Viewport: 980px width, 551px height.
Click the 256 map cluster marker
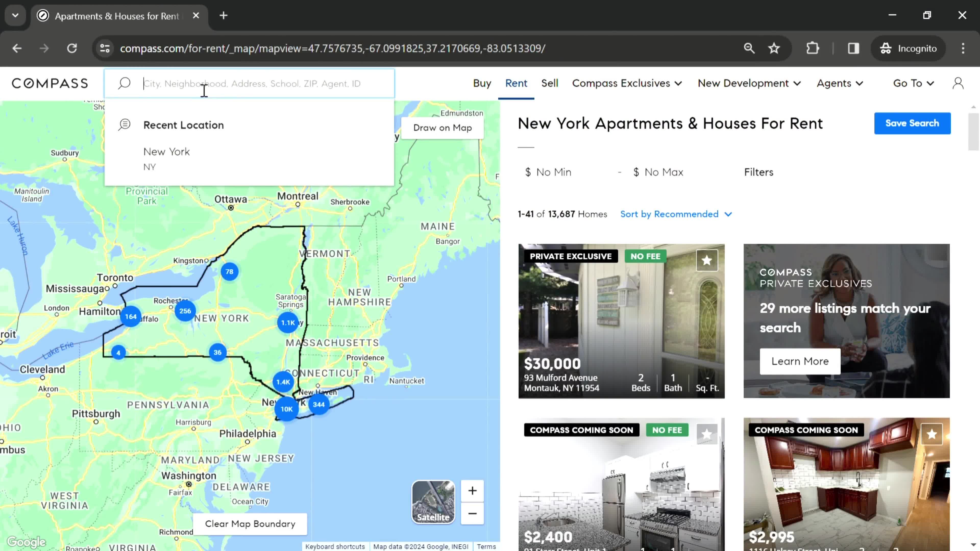[x=185, y=311]
